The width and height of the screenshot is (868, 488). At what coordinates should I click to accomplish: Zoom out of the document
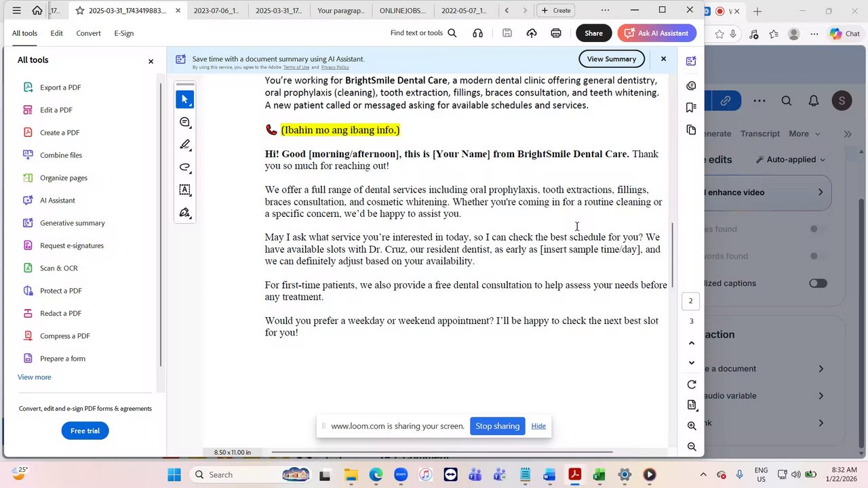tap(692, 447)
